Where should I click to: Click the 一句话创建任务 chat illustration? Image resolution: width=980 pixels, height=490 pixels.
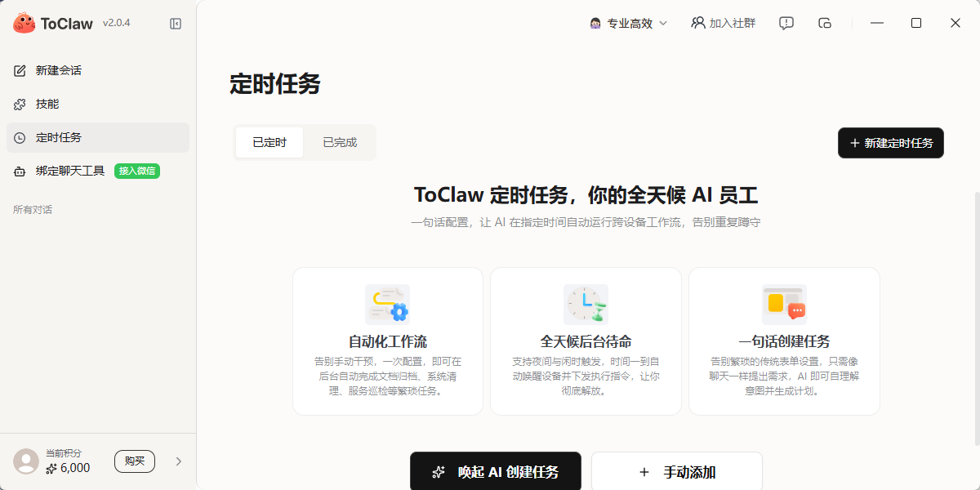784,304
